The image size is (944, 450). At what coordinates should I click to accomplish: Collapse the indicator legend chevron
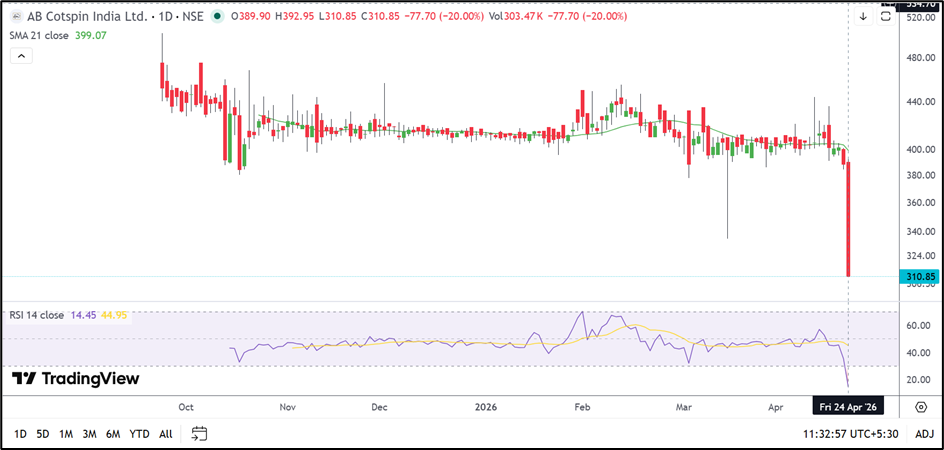[20, 57]
